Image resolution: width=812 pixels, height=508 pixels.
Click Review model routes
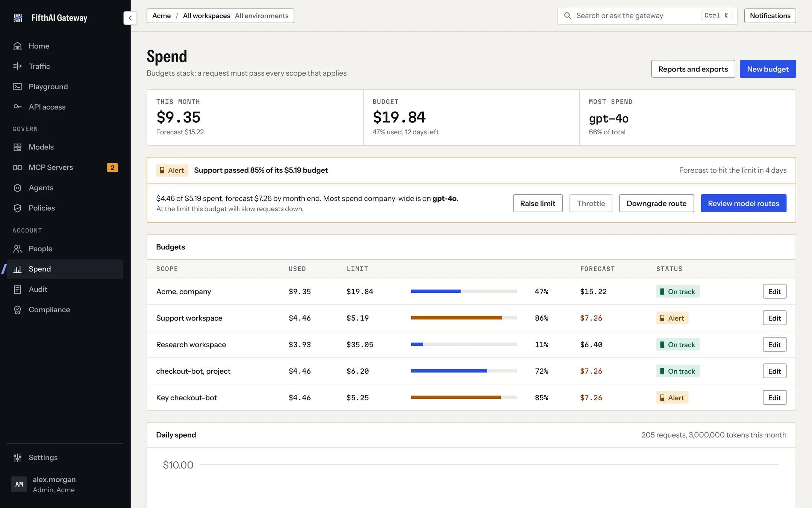(743, 203)
